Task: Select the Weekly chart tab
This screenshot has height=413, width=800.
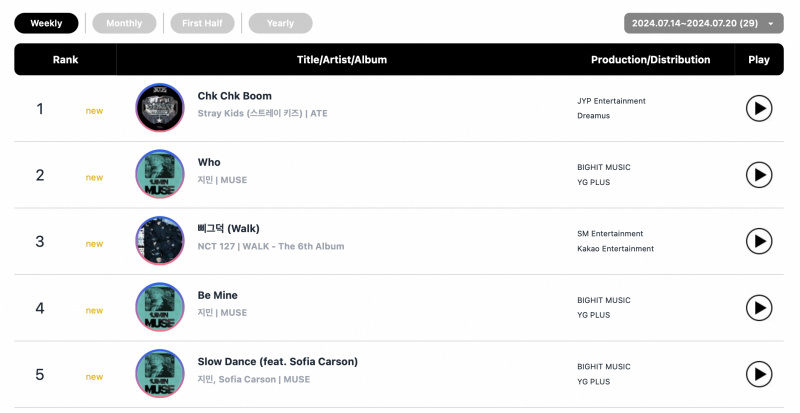Action: tap(46, 23)
